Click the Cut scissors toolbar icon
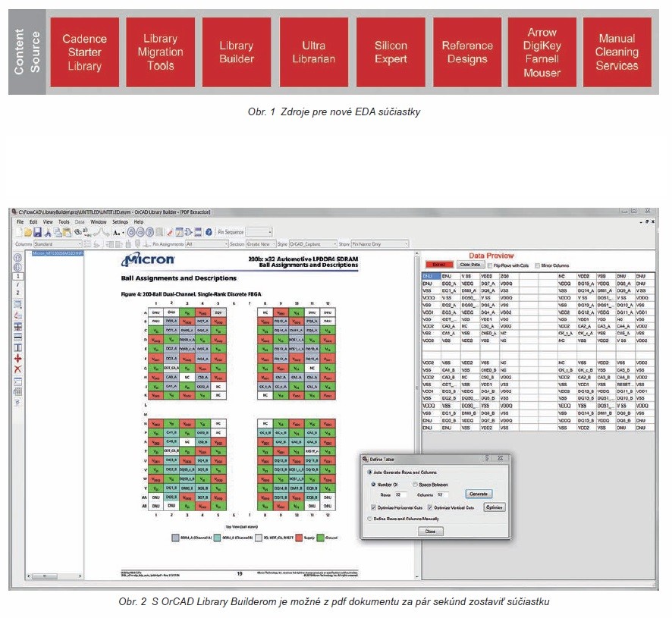 pyautogui.click(x=48, y=232)
